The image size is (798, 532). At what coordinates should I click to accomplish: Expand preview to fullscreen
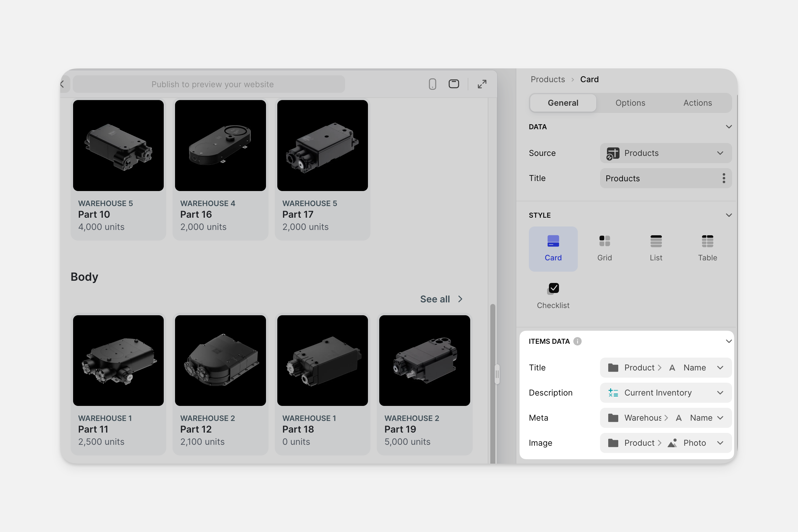482,84
